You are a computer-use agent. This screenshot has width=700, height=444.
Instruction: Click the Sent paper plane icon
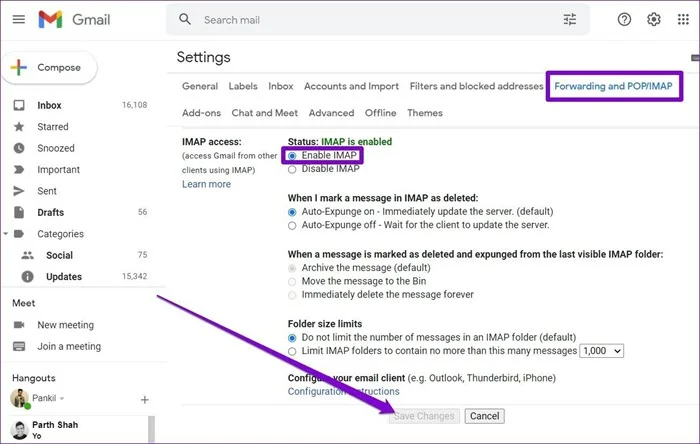pyautogui.click(x=19, y=191)
